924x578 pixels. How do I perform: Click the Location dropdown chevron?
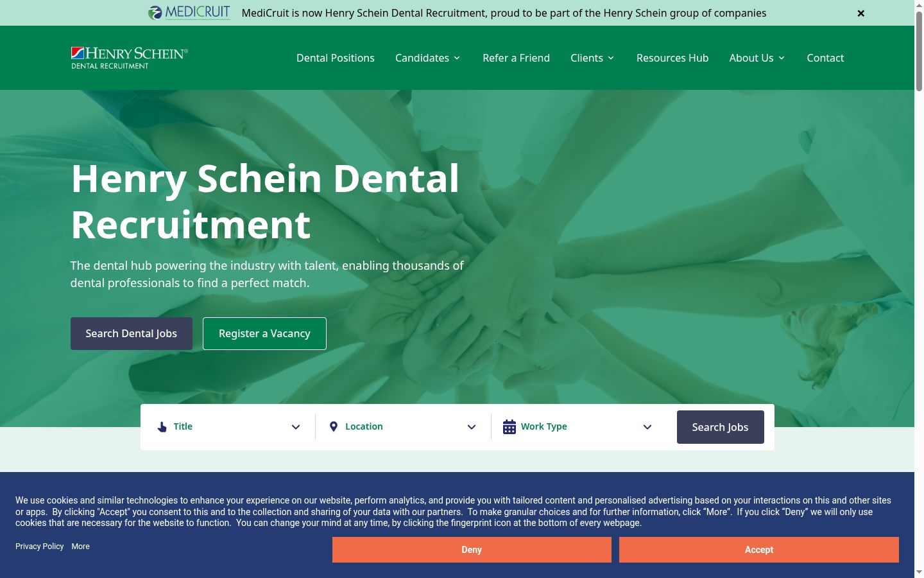[472, 427]
